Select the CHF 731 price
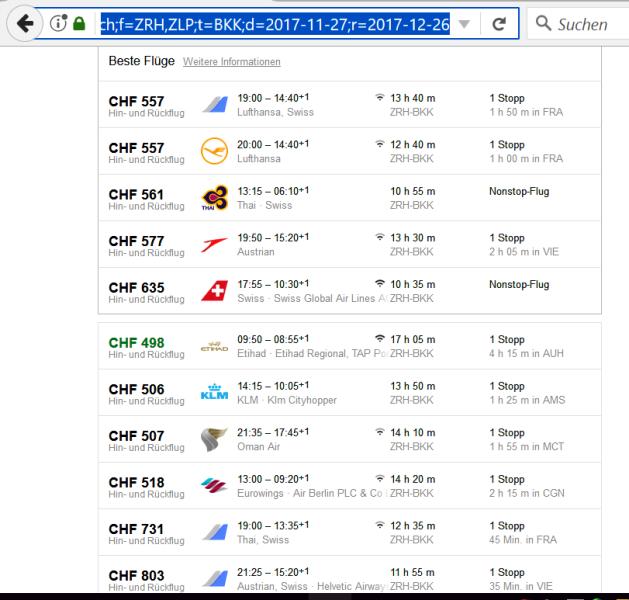The width and height of the screenshot is (629, 600). point(136,529)
